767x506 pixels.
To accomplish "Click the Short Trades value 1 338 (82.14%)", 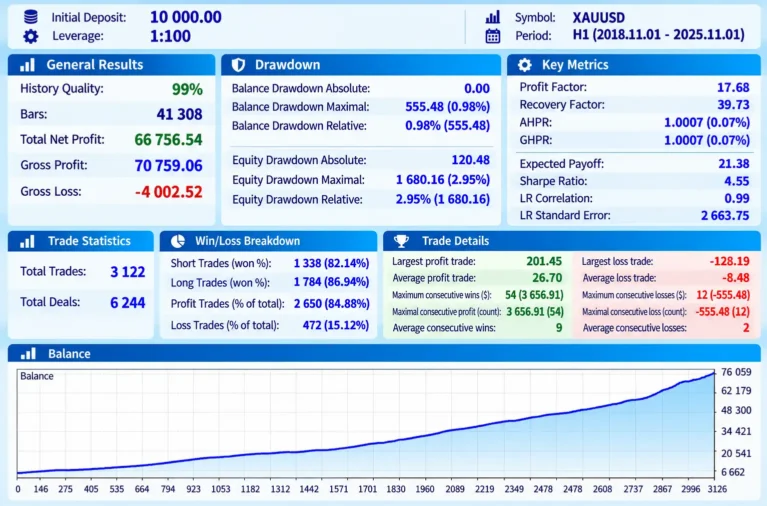I will [331, 263].
